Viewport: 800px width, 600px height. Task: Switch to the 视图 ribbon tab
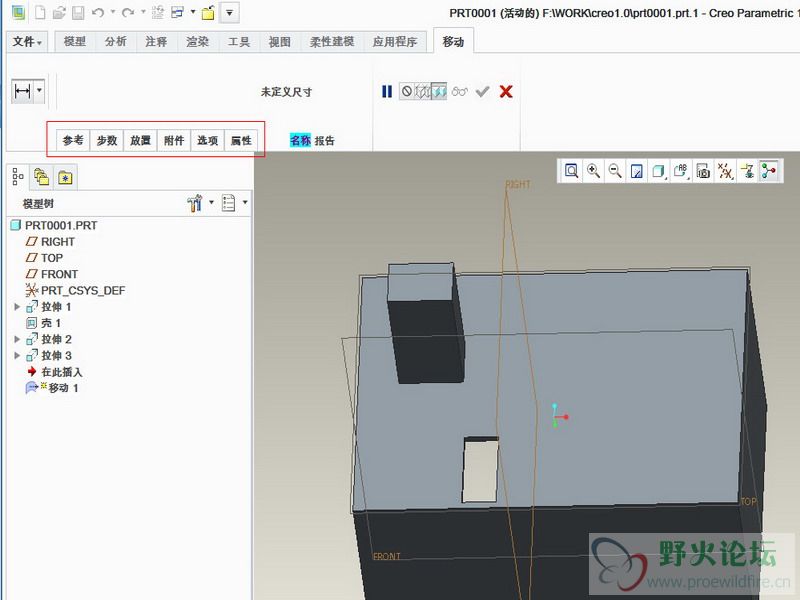[280, 42]
